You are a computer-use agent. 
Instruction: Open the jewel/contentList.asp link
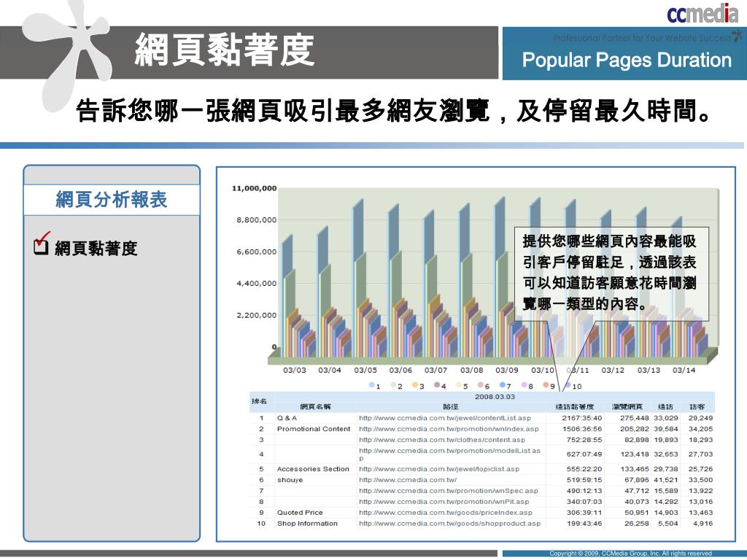click(x=445, y=418)
